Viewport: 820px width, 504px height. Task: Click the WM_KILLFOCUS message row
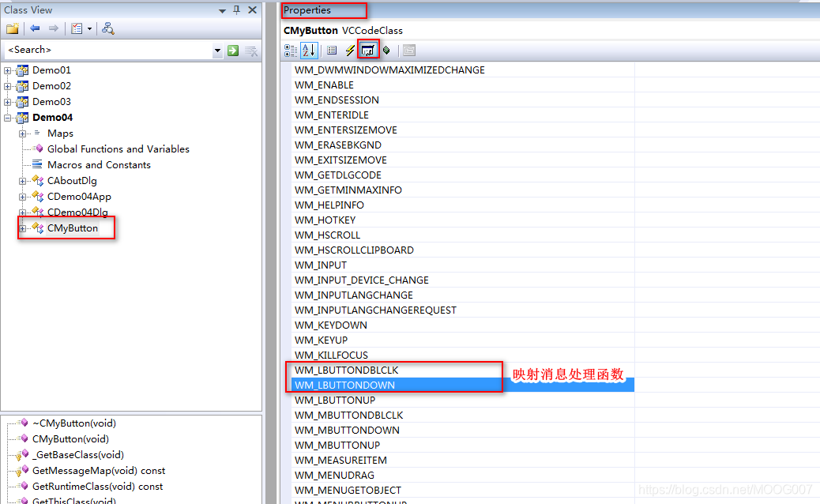click(463, 355)
